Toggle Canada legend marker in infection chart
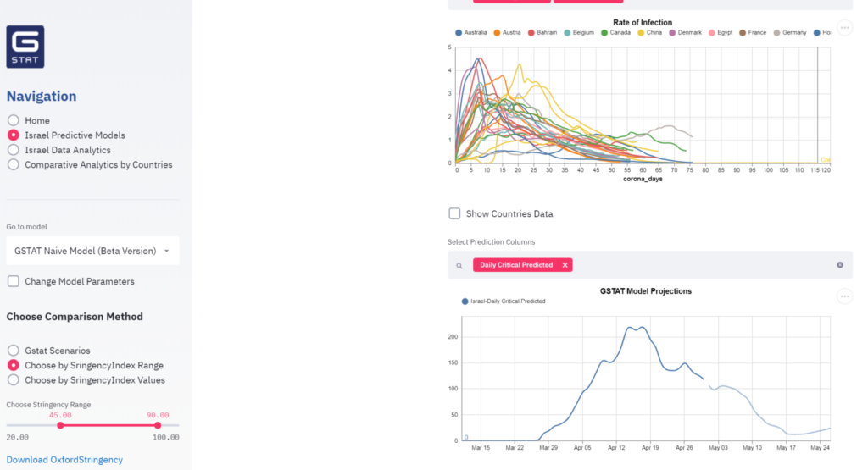The height and width of the screenshot is (470, 868). coord(604,33)
